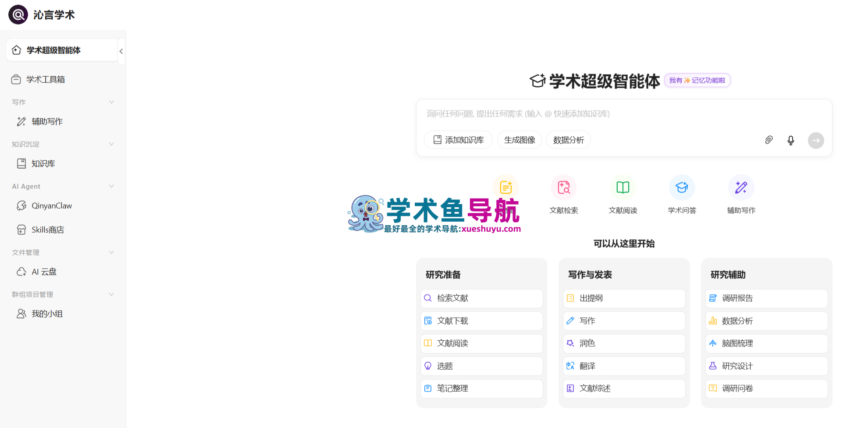Click the 沁言学术 logo icon
Viewport: 868px width, 428px height.
point(18,14)
